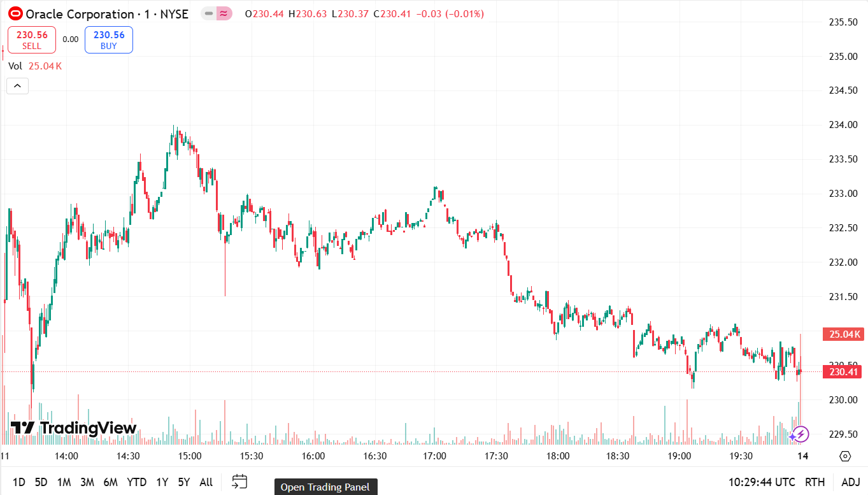This screenshot has width=868, height=495.
Task: Click the pink market status wave icon
Action: click(224, 13)
